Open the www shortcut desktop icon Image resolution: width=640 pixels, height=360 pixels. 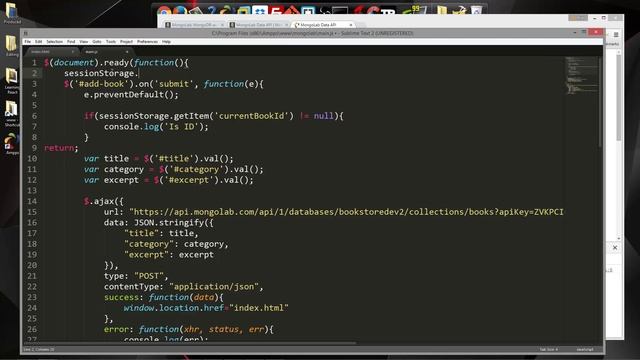tap(11, 113)
